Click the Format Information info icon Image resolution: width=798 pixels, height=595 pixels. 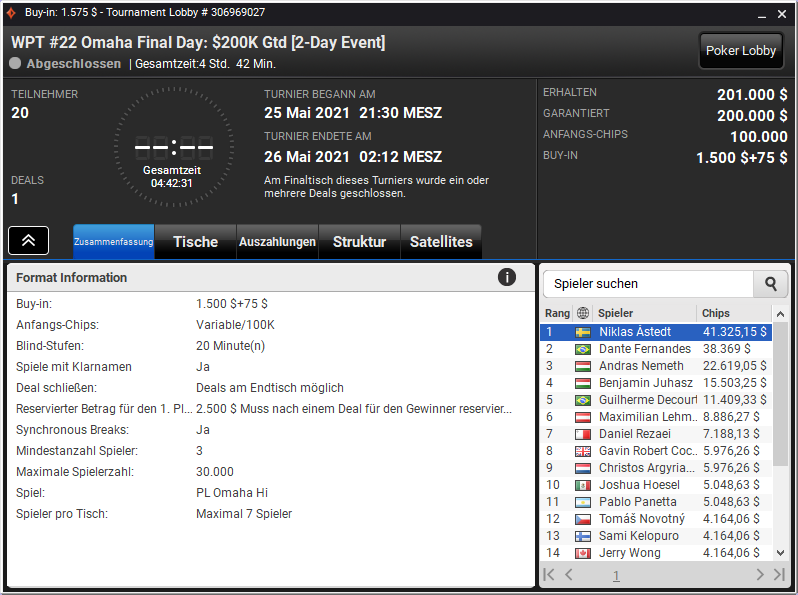[506, 277]
